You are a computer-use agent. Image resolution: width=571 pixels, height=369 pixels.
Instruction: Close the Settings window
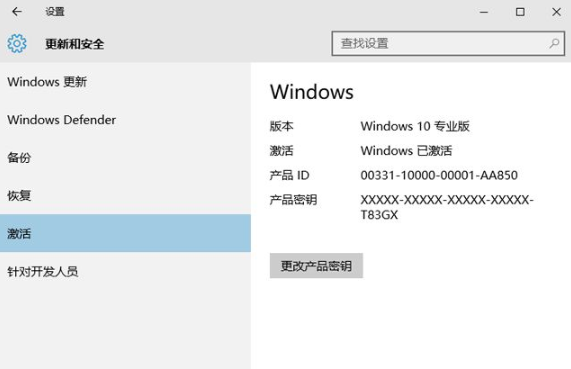(x=556, y=12)
